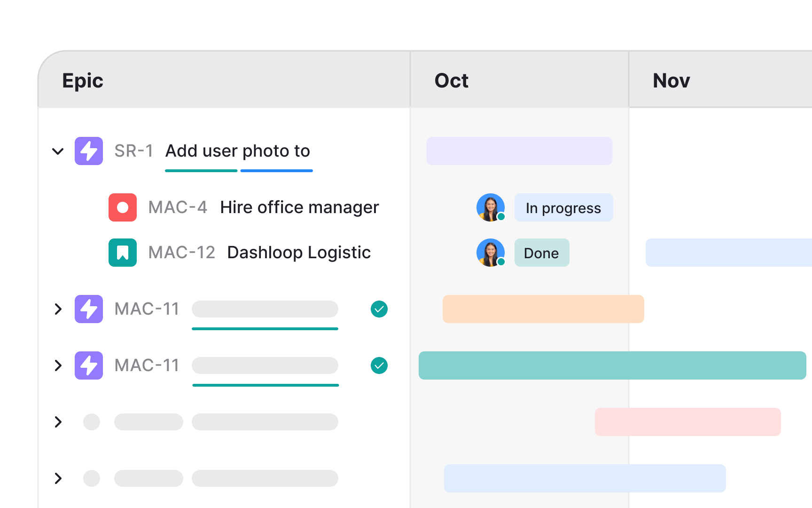This screenshot has width=812, height=508.
Task: Click the purple lightning epic icon for SR-1
Action: (x=89, y=151)
